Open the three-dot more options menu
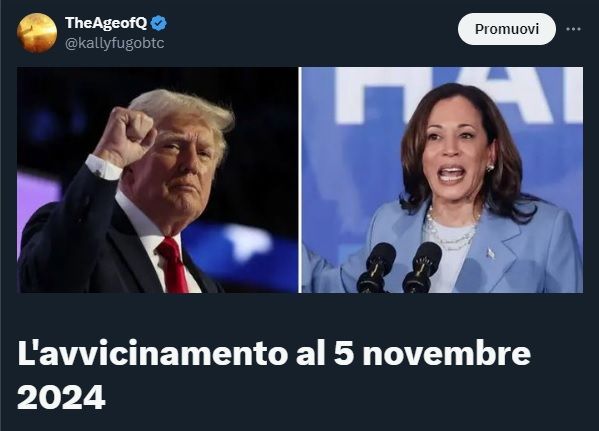The image size is (599, 431). 573,29
